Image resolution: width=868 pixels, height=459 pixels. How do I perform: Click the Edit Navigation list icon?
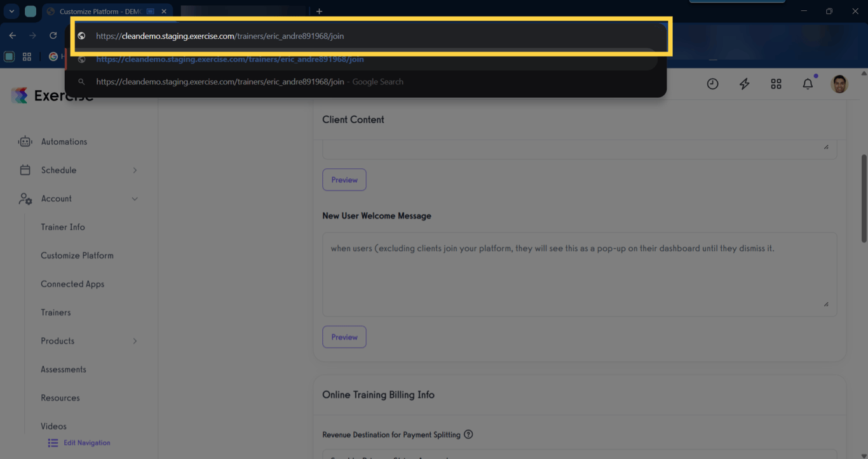[53, 443]
